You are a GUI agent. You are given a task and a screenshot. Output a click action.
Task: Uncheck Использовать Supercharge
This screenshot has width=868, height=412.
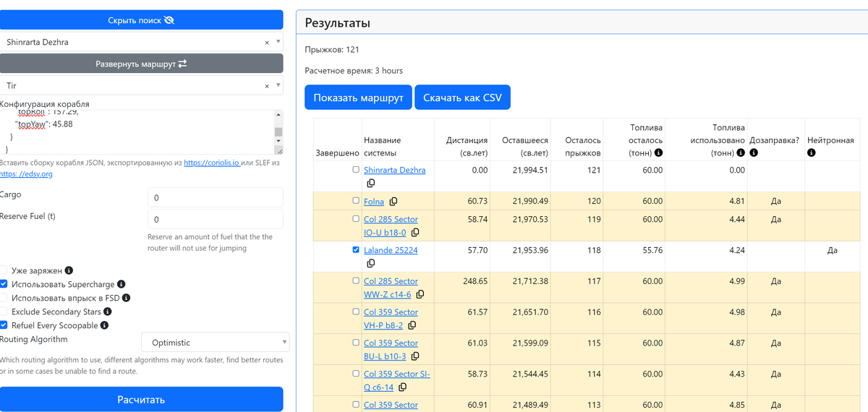(4, 284)
